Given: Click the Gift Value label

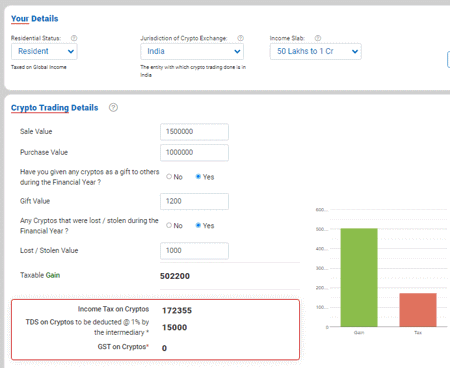Looking at the screenshot, I should coord(35,201).
